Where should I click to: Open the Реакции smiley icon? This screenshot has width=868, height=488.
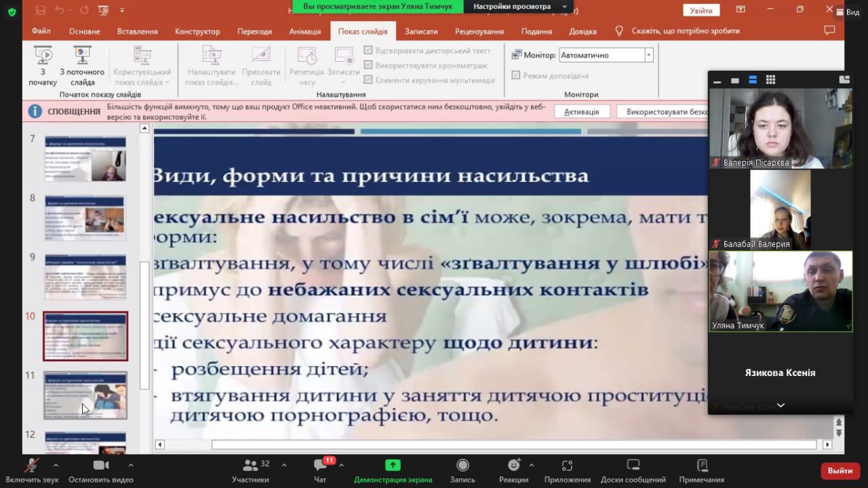click(514, 466)
